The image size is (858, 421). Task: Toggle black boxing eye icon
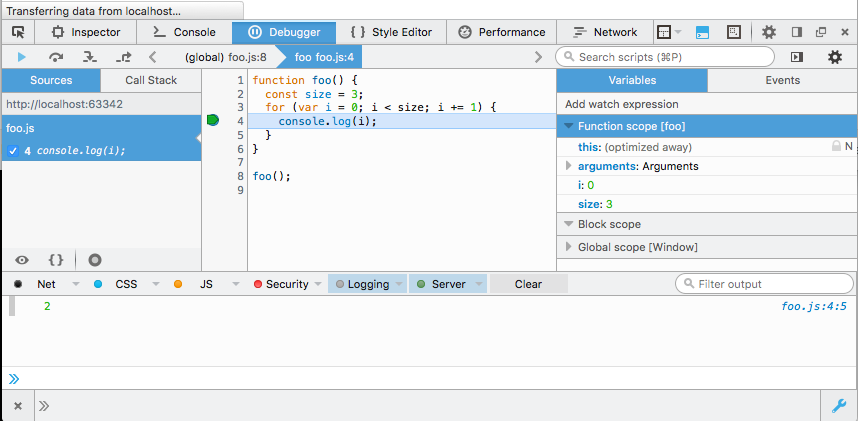coord(22,259)
